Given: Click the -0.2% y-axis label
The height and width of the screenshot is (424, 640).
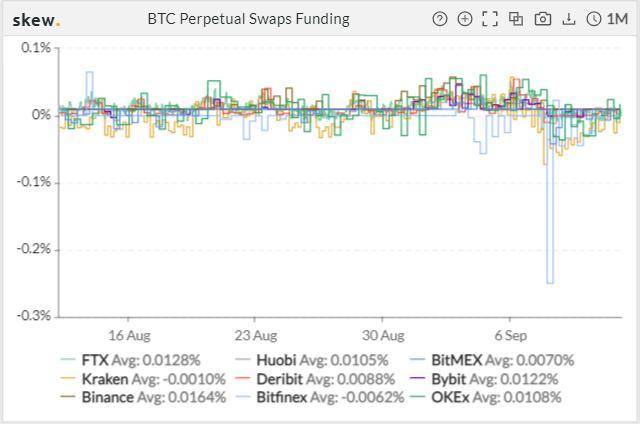Looking at the screenshot, I should 34,249.
